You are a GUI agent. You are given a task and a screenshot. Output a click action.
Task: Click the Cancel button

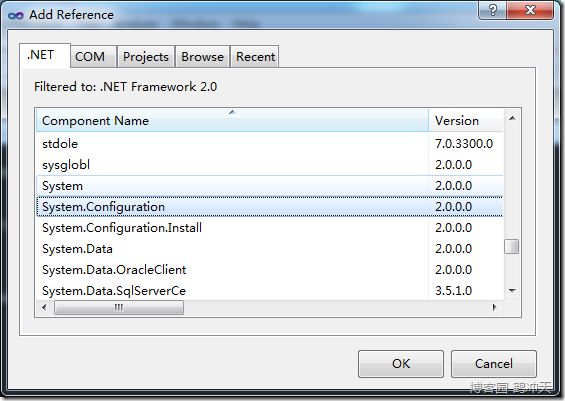coord(494,364)
